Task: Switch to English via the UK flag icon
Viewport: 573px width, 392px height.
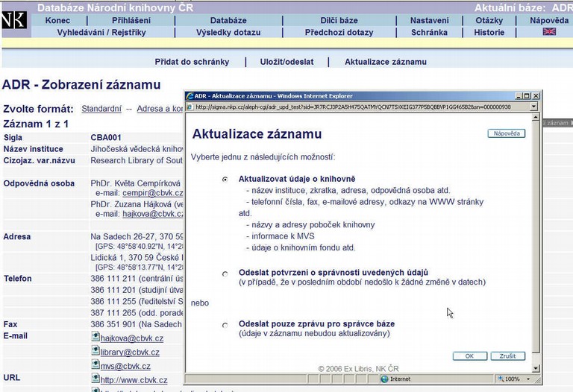Action: pyautogui.click(x=549, y=32)
